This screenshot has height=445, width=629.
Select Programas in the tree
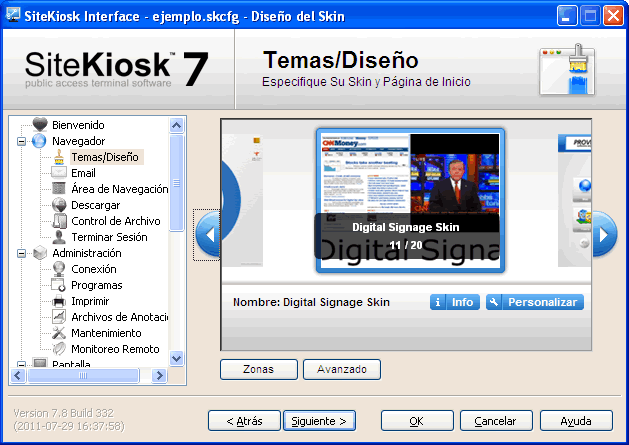coord(96,285)
